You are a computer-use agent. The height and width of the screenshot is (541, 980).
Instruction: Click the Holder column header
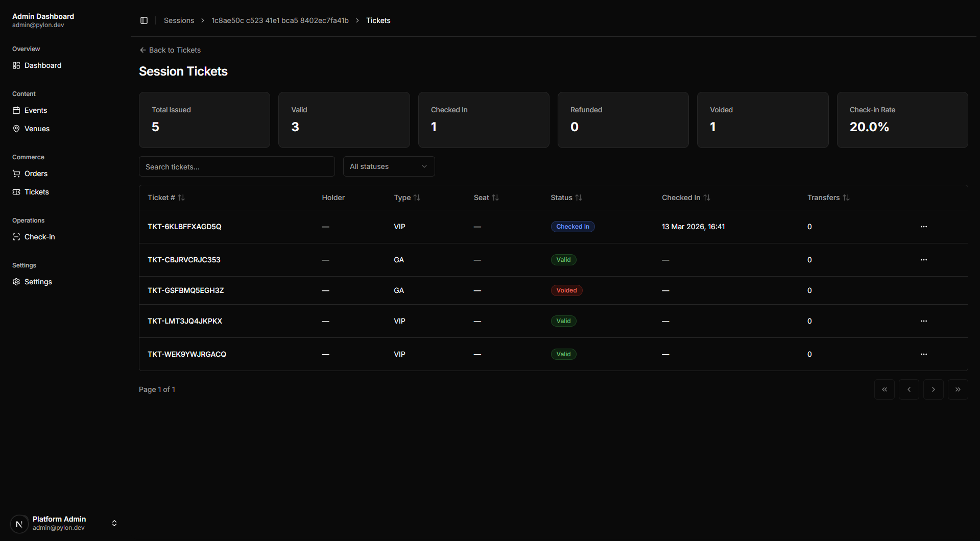(x=333, y=198)
